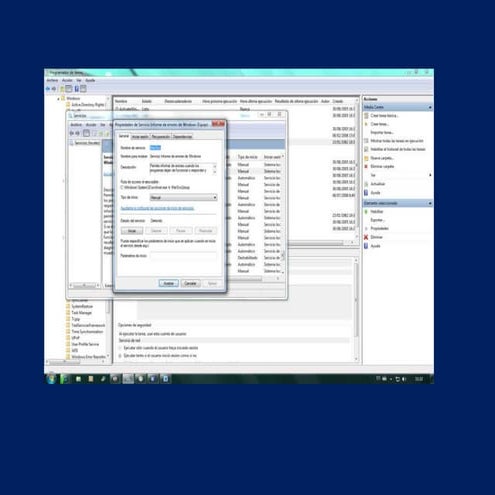Select 'Tcpip' folder in tree
The image size is (495, 495).
pyautogui.click(x=76, y=319)
